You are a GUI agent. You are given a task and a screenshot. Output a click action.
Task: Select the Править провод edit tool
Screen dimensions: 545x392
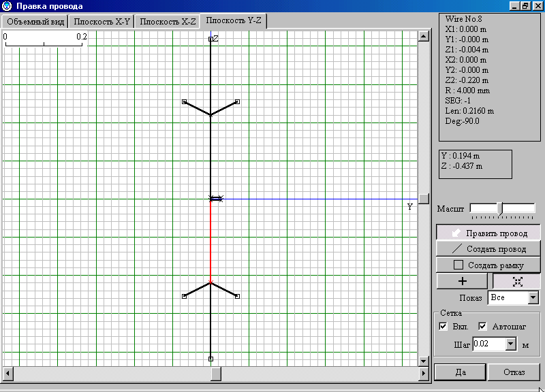point(488,233)
